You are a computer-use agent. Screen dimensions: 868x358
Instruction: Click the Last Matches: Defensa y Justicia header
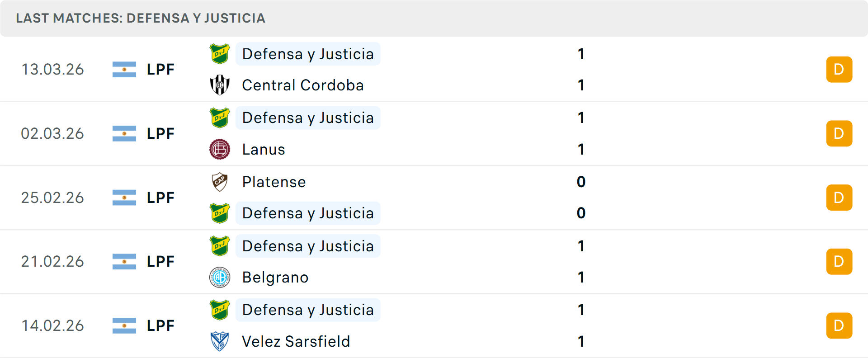141,18
